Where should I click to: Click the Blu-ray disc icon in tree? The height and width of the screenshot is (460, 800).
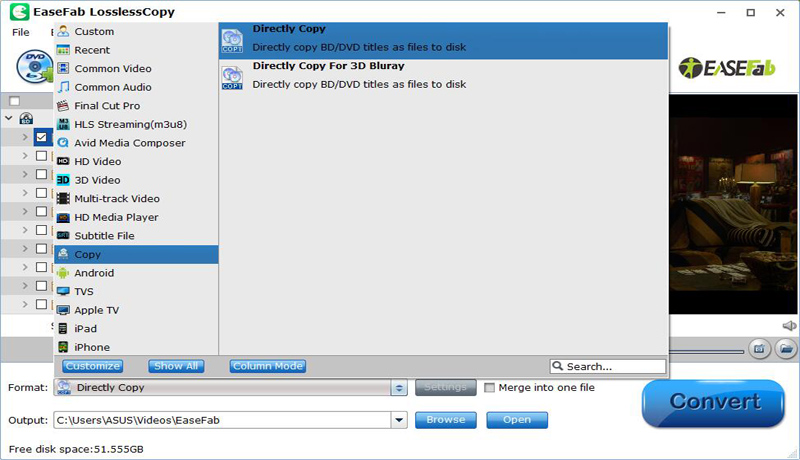tap(26, 119)
